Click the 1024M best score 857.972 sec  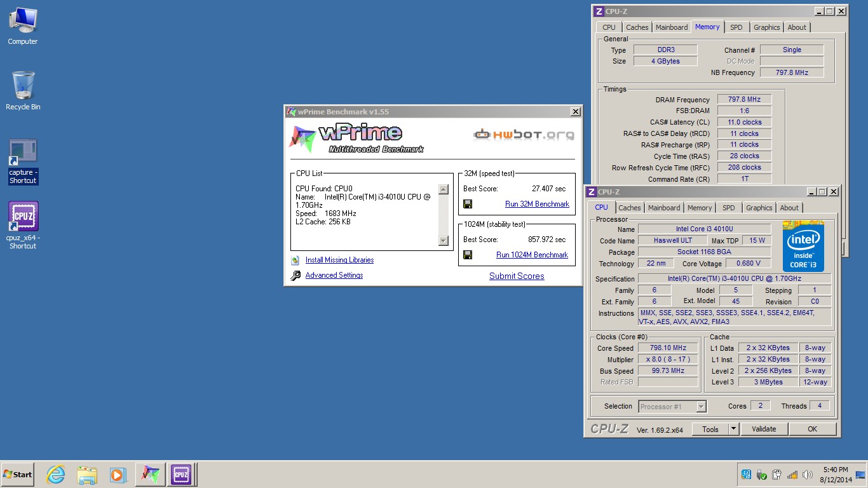pyautogui.click(x=546, y=240)
